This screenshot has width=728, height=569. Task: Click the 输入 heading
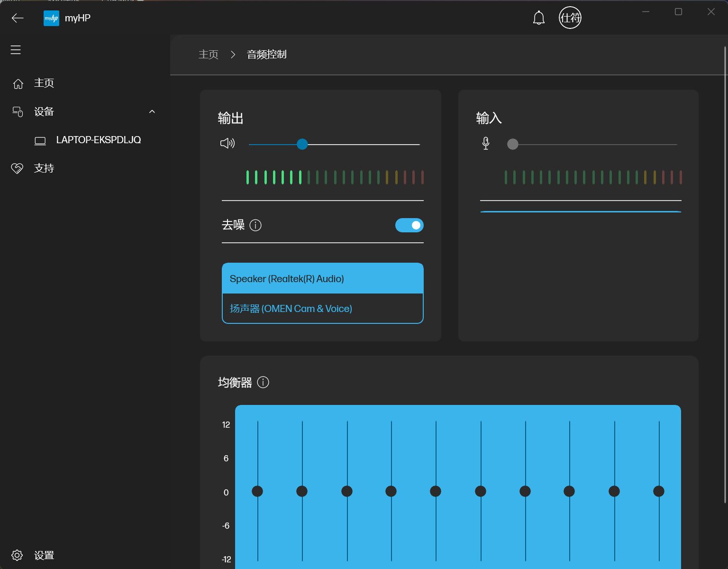pyautogui.click(x=489, y=118)
